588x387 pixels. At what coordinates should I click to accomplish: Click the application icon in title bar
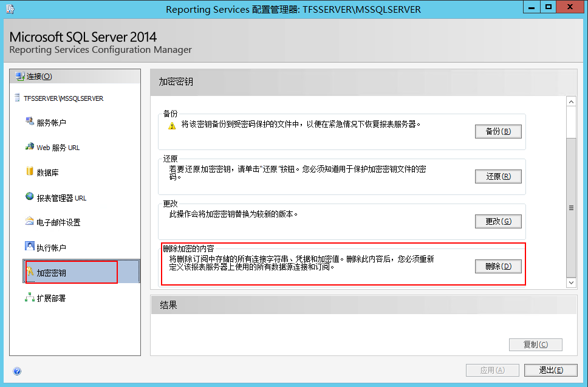click(x=10, y=9)
